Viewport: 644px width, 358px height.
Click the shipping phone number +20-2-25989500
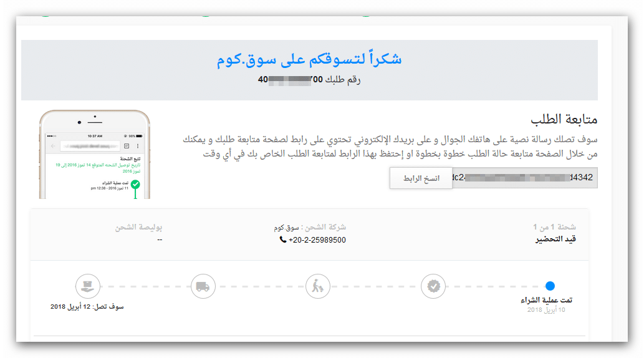[317, 240]
